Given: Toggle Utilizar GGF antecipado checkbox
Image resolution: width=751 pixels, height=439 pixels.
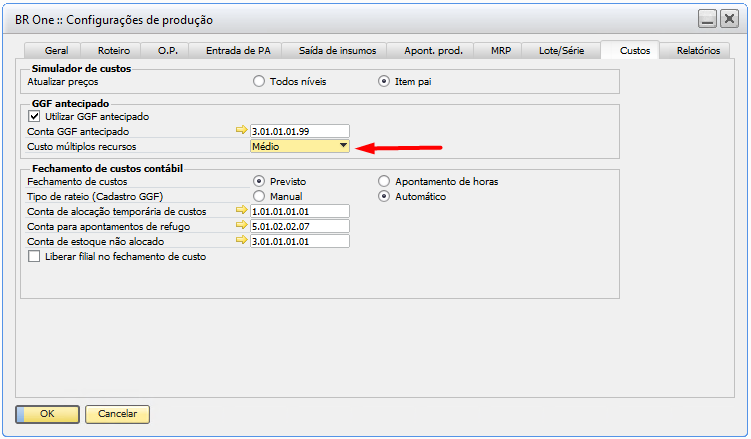Looking at the screenshot, I should pyautogui.click(x=34, y=116).
